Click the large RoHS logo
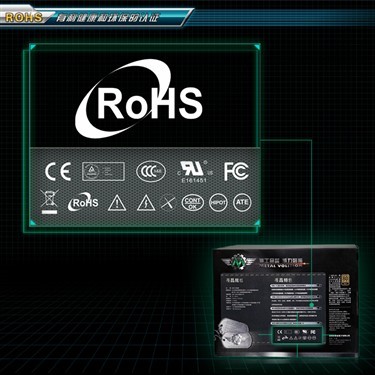This screenshot has height=375, width=375. point(139,99)
